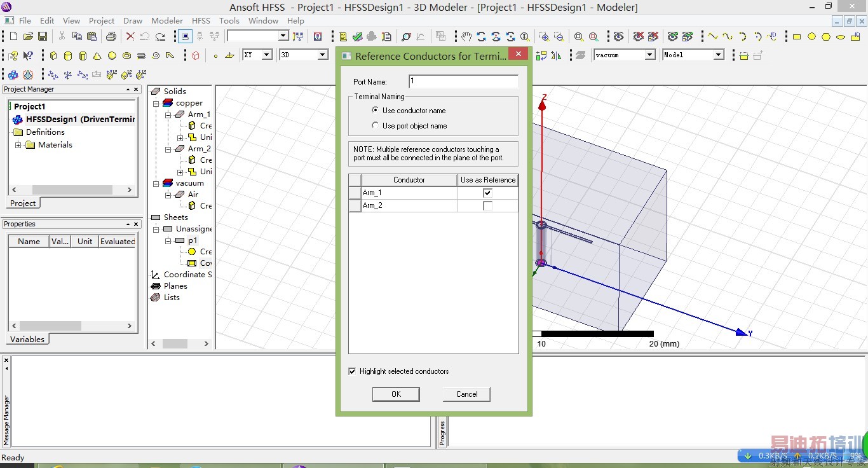Check Use as Reference for Arm_2
This screenshot has width=868, height=468.
pos(487,206)
